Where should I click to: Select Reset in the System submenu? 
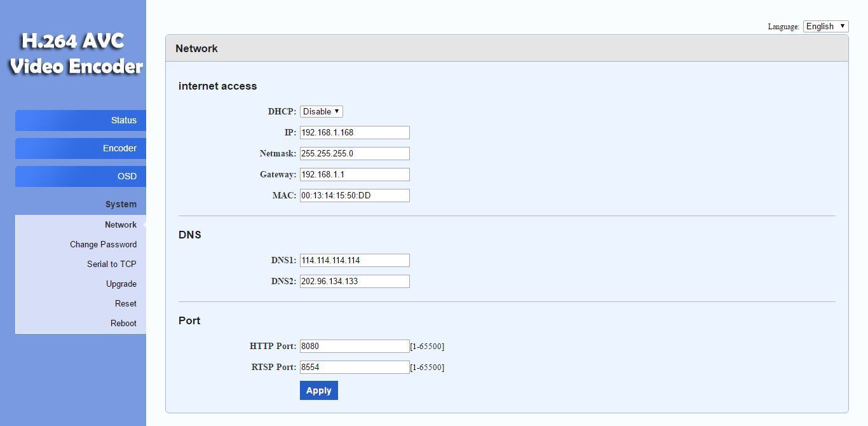[125, 303]
